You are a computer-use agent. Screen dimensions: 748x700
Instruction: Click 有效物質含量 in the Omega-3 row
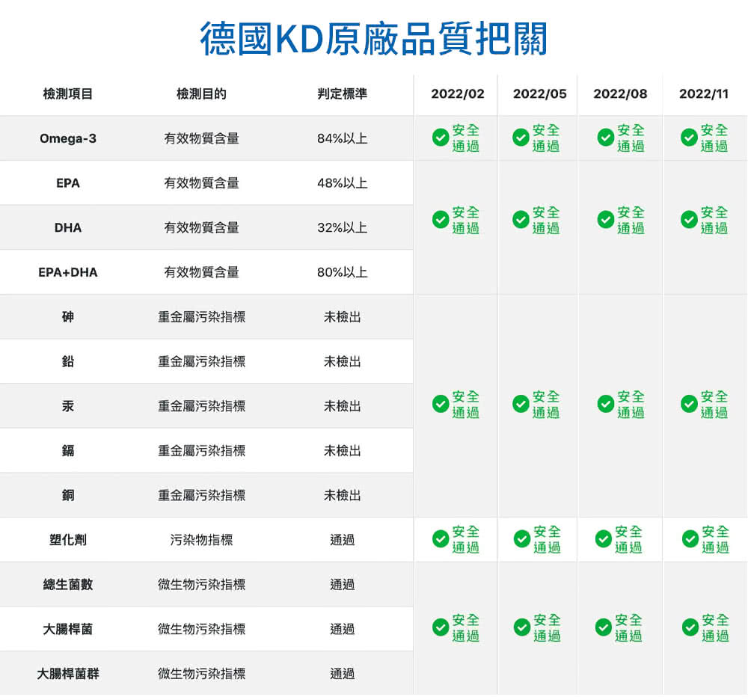tap(201, 139)
